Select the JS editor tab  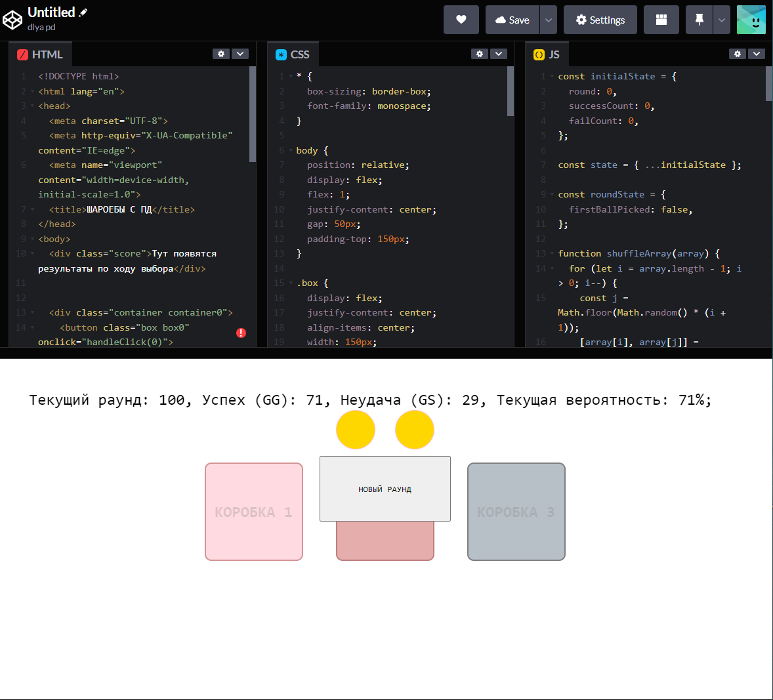pos(547,54)
